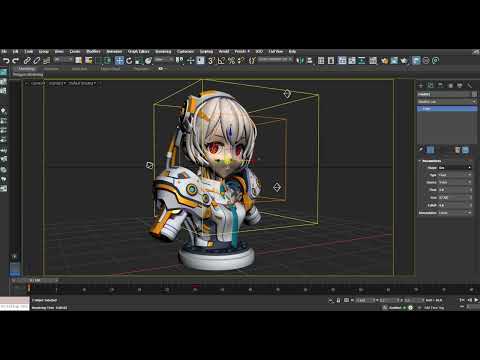Open the Rendering menu
The width and height of the screenshot is (480, 360).
point(163,51)
